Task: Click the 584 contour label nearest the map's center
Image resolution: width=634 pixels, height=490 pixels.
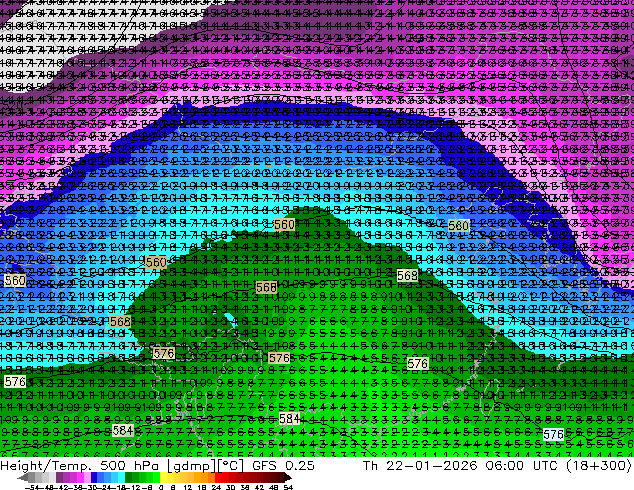Action: coord(290,418)
